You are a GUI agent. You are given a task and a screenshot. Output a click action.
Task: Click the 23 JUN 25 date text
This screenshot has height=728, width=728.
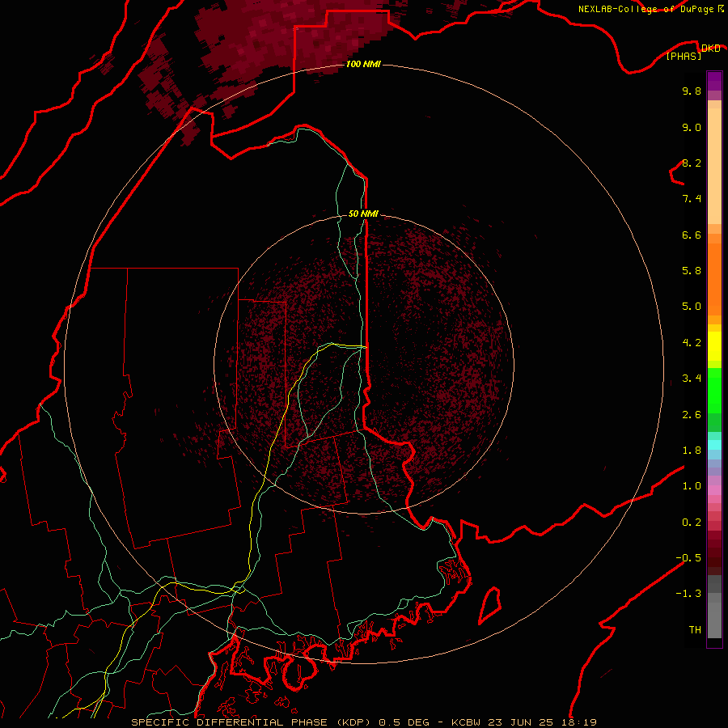point(520,722)
